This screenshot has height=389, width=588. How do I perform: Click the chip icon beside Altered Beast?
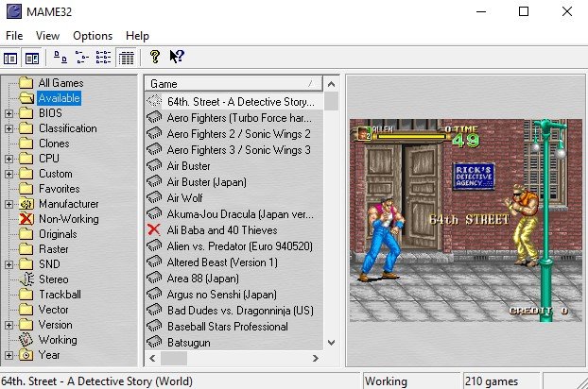click(x=154, y=262)
